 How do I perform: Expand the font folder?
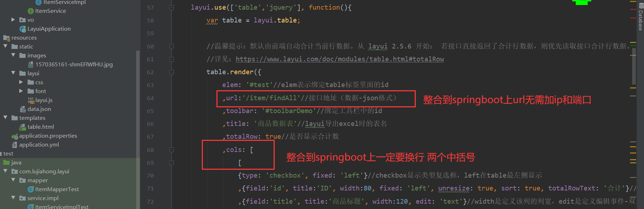pyautogui.click(x=21, y=91)
